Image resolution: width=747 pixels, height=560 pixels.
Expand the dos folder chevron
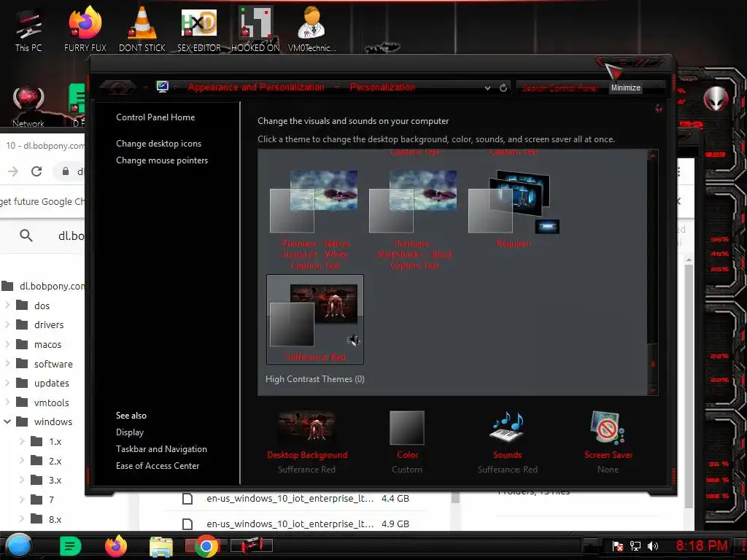tap(7, 306)
